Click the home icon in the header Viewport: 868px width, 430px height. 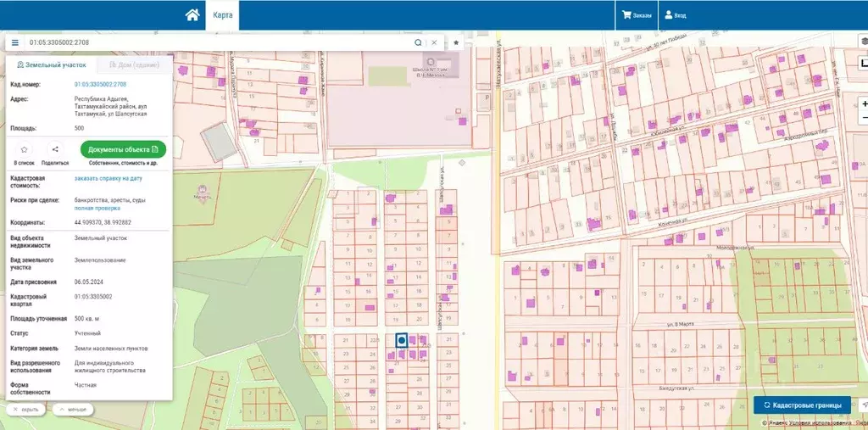tap(192, 14)
